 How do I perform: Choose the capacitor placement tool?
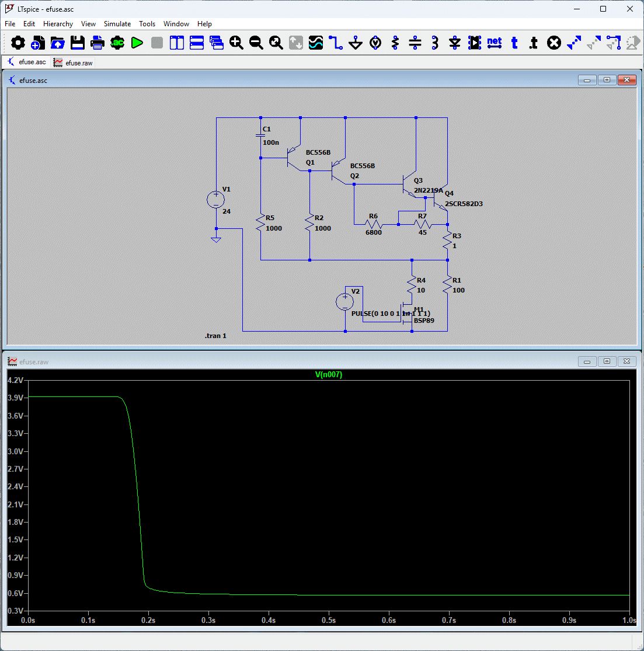[415, 43]
